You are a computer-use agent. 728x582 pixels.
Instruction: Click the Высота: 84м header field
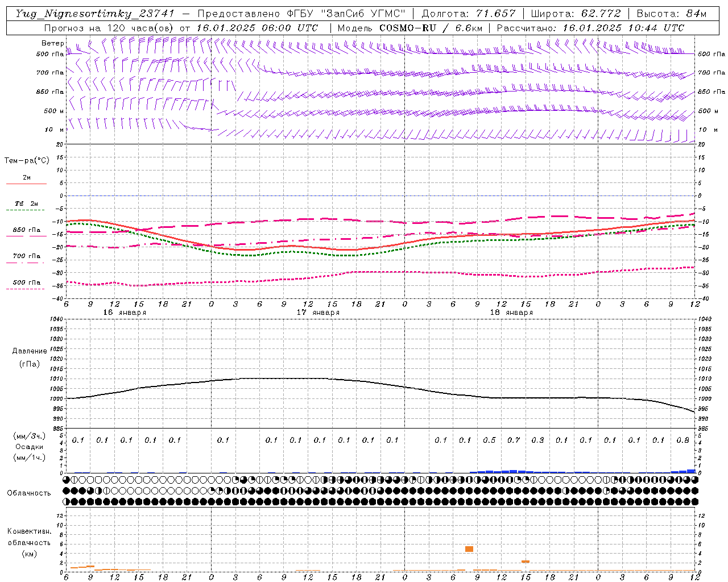coord(672,14)
